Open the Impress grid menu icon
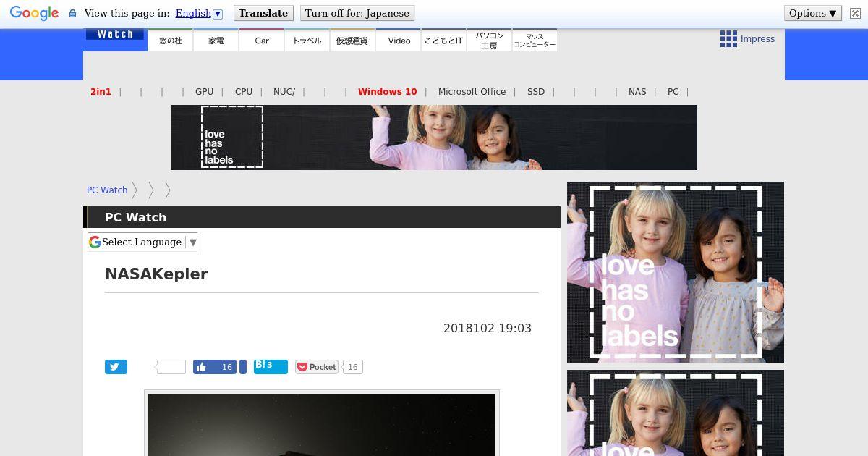 coord(728,39)
